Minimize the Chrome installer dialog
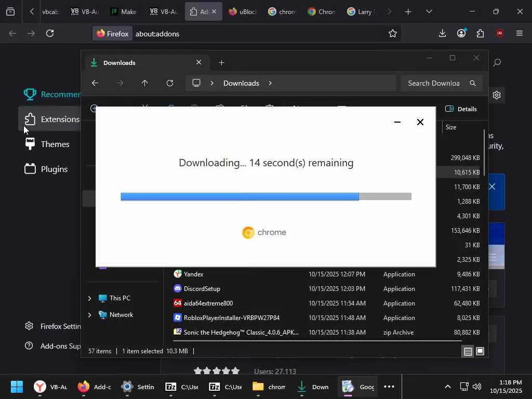 397,122
